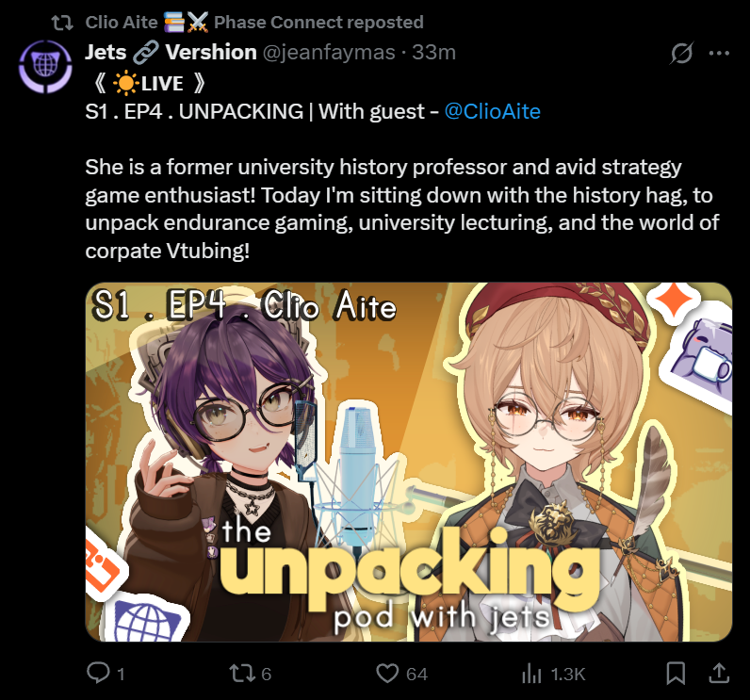Image resolution: width=750 pixels, height=700 pixels.
Task: Click Clio Aite reposted label
Action: (x=254, y=22)
